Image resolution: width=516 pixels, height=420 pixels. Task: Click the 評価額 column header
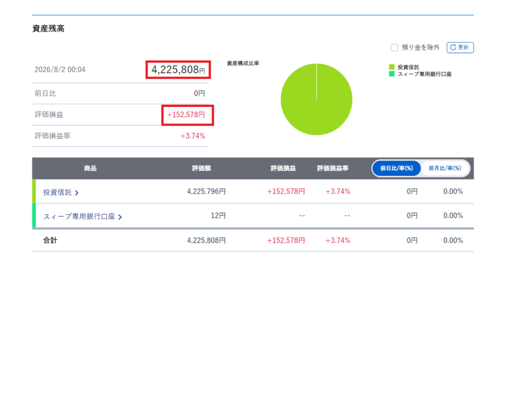pos(202,168)
